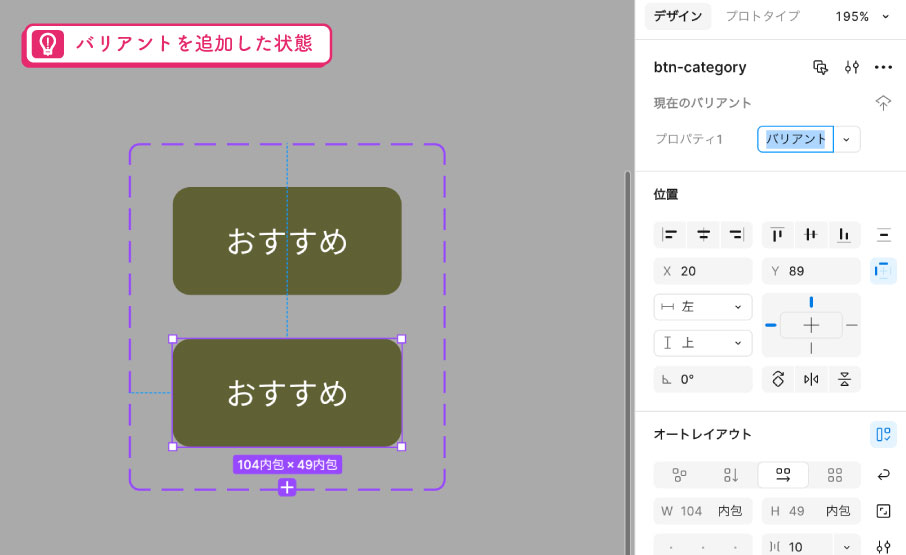The image size is (906, 555).
Task: Select the lower selected おすすめ variant
Action: coord(287,393)
